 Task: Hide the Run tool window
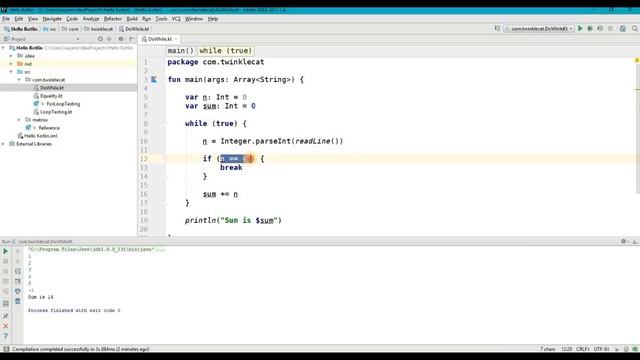pos(635,241)
